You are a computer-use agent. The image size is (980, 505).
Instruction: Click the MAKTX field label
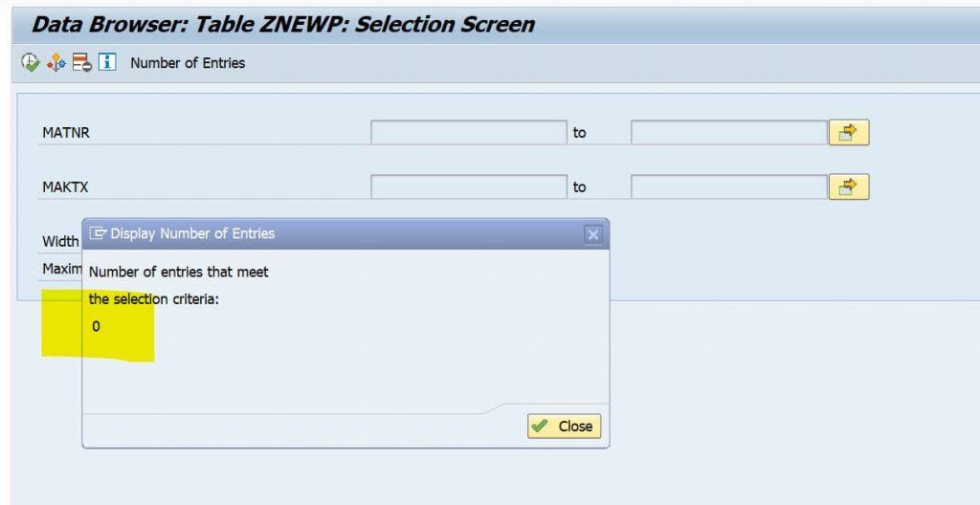point(66,187)
